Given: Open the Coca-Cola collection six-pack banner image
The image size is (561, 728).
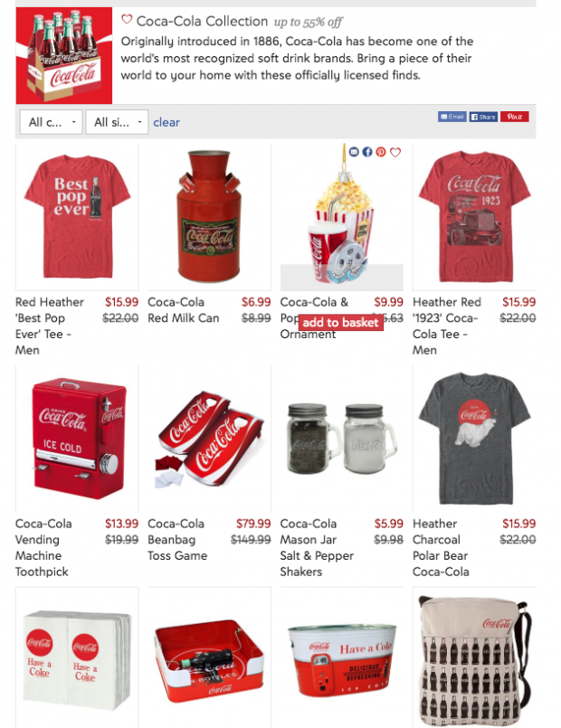Looking at the screenshot, I should click(64, 55).
